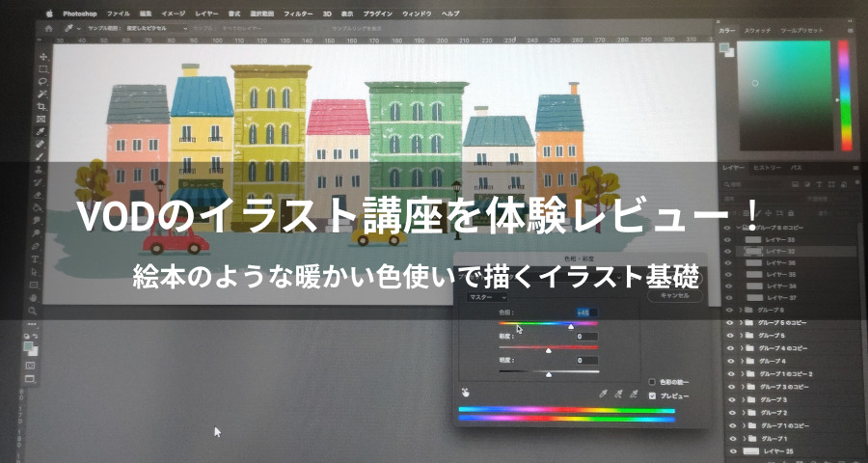
Task: Select the Healing Brush tool
Action: pos(41,144)
